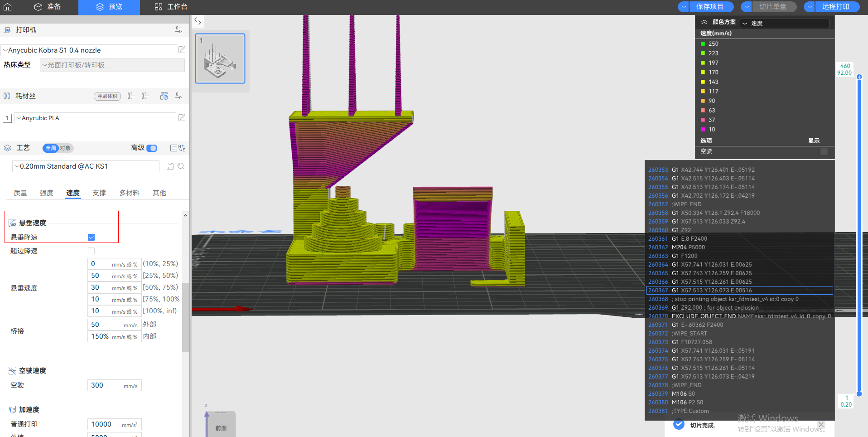Add a filament slot icon

pyautogui.click(x=131, y=96)
